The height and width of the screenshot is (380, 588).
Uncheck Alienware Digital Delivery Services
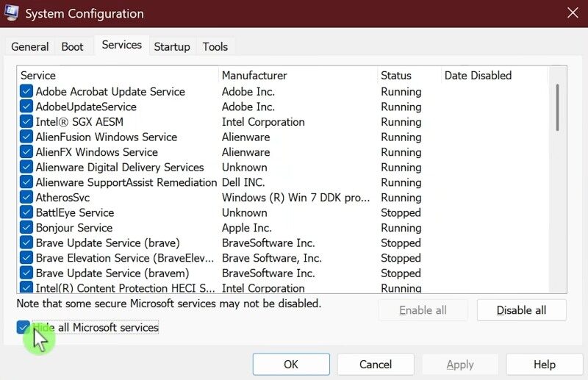tap(26, 167)
